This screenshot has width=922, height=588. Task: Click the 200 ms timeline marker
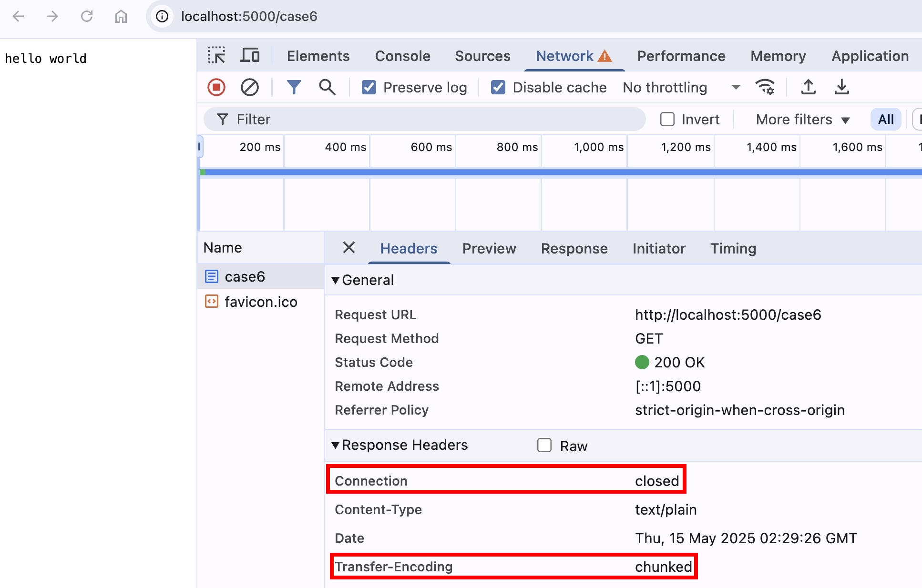[x=260, y=147]
